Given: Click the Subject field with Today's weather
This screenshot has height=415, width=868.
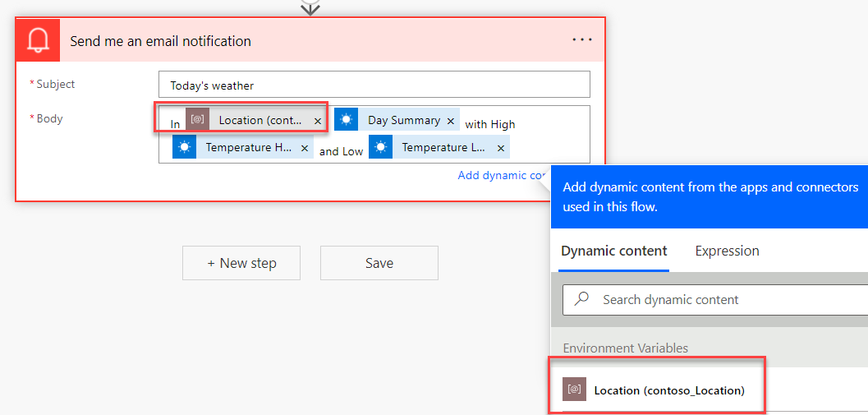Looking at the screenshot, I should (374, 85).
